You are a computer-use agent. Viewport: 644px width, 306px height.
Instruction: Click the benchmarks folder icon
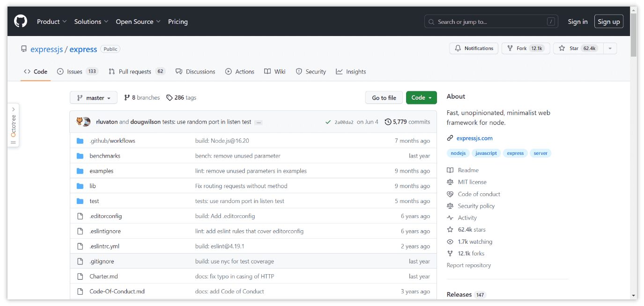80,156
